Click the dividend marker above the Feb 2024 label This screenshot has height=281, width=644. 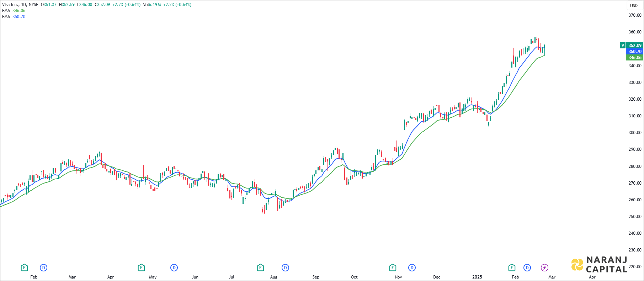43,267
